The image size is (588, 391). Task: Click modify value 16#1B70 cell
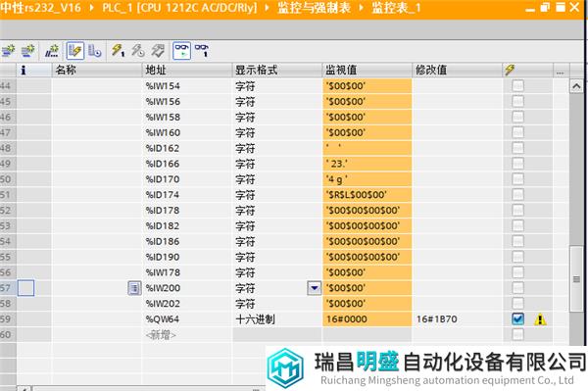click(x=458, y=319)
